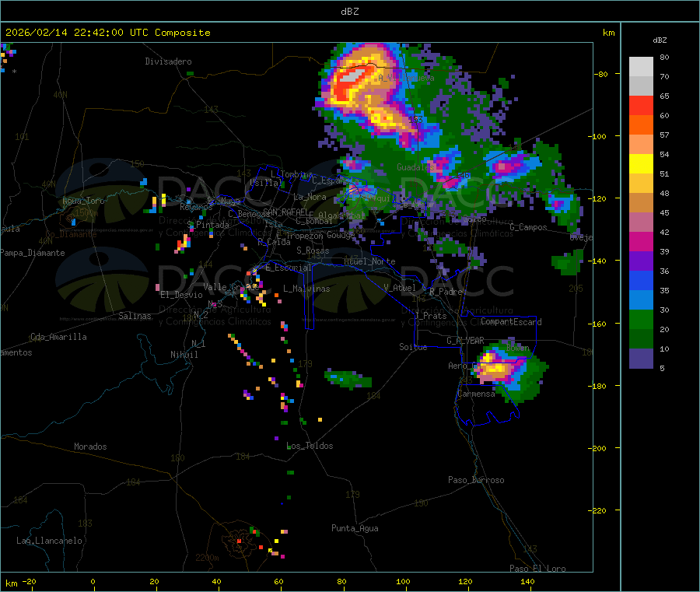Click the 'Los_Toldos' label
This screenshot has width=700, height=592.
(x=310, y=446)
